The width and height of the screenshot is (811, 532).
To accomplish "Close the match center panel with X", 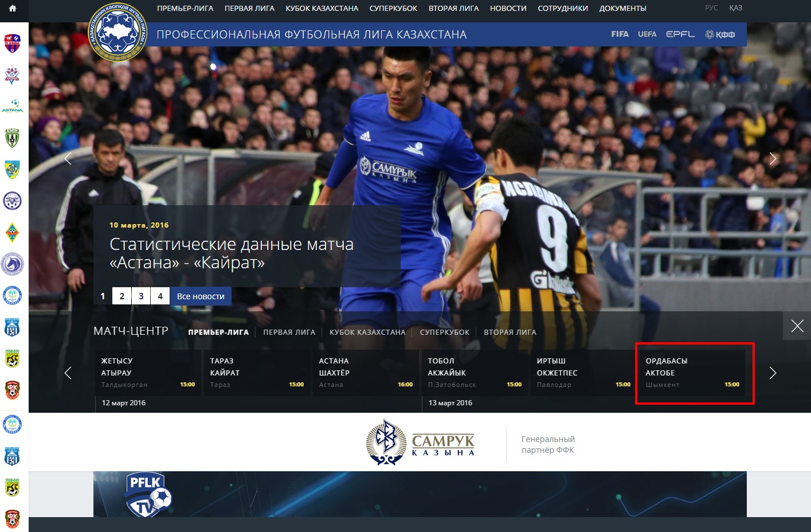I will coord(797,326).
